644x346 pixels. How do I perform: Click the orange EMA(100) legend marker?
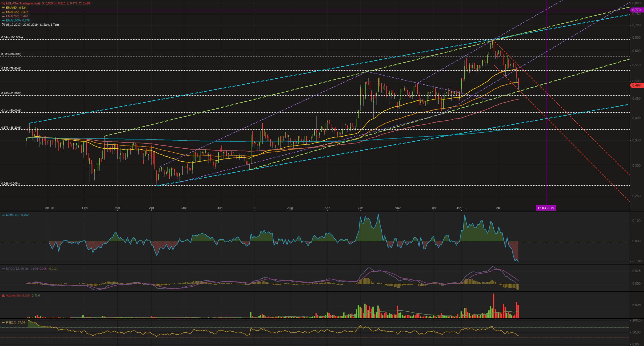point(3,12)
